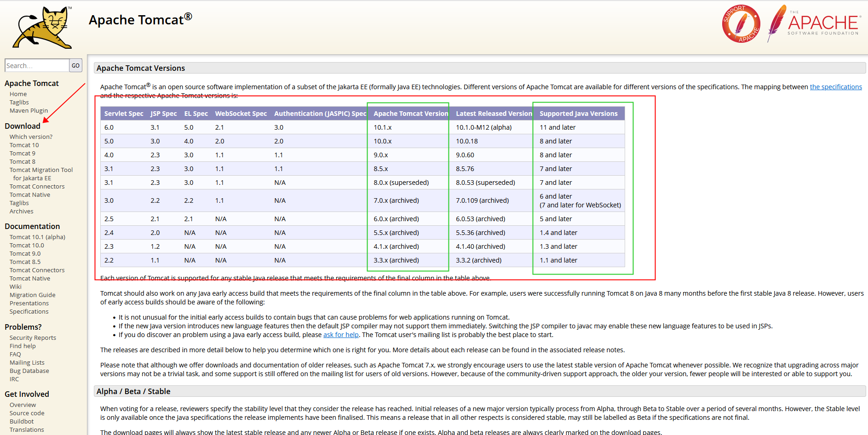
Task: Click the Tomcat cat logo
Action: (42, 27)
